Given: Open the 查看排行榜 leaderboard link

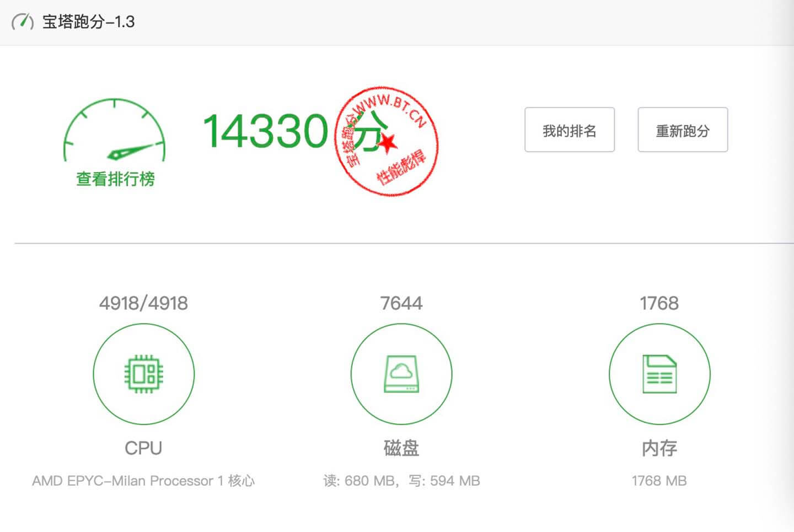Looking at the screenshot, I should (x=115, y=179).
